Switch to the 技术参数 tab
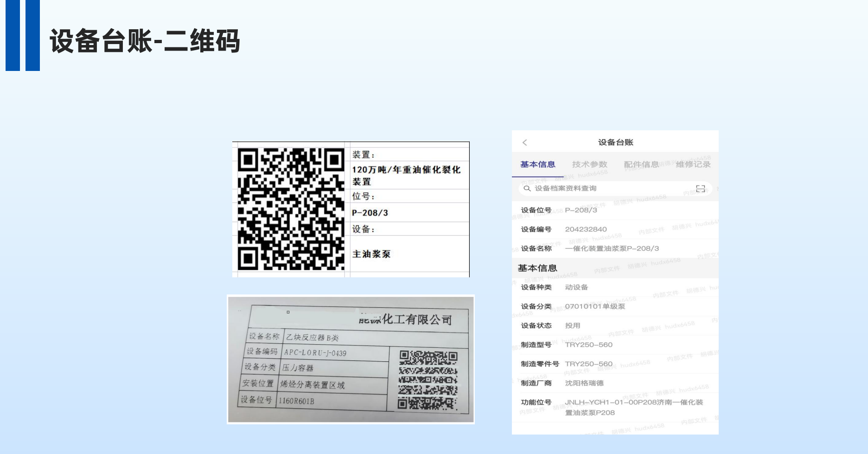868x454 pixels. pos(589,165)
